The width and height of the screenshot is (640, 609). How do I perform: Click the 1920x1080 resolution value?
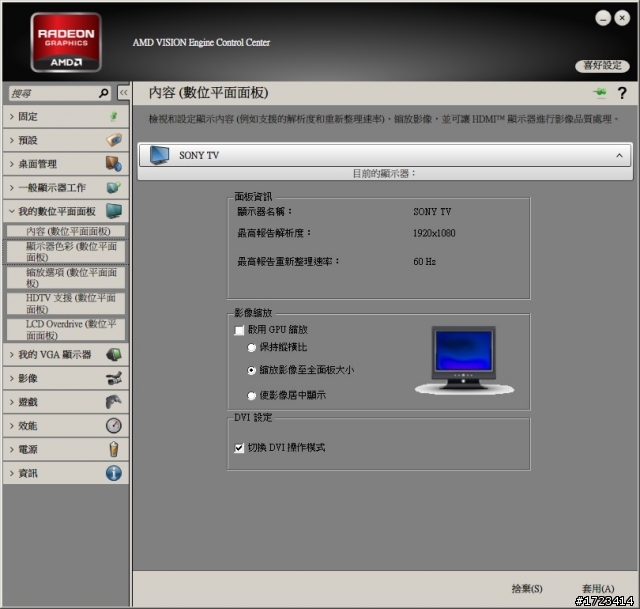click(x=434, y=233)
